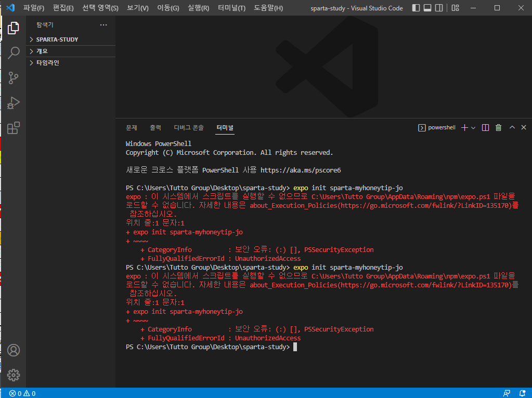532x398 pixels.
Task: Toggle the bottom panel layout icon
Action: (427, 8)
